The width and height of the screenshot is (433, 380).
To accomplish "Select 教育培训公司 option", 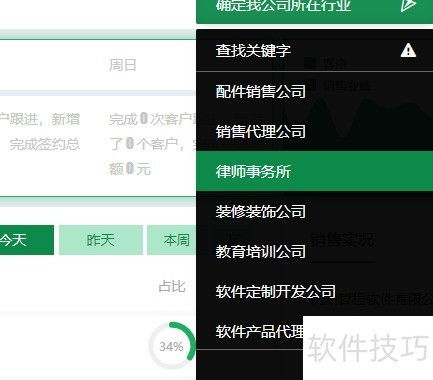I will point(314,252).
